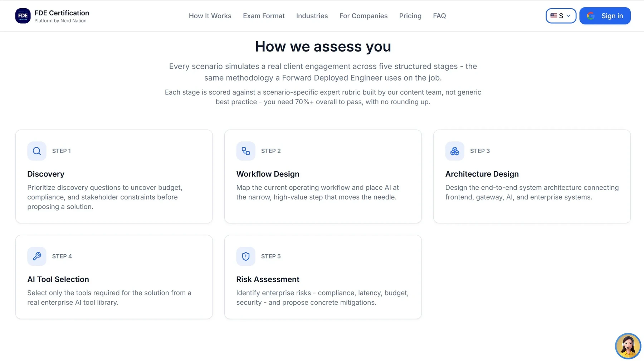Click 'Platform by Nerd Nation' subtitle
Viewport: 644px width, 361px height.
(x=60, y=21)
